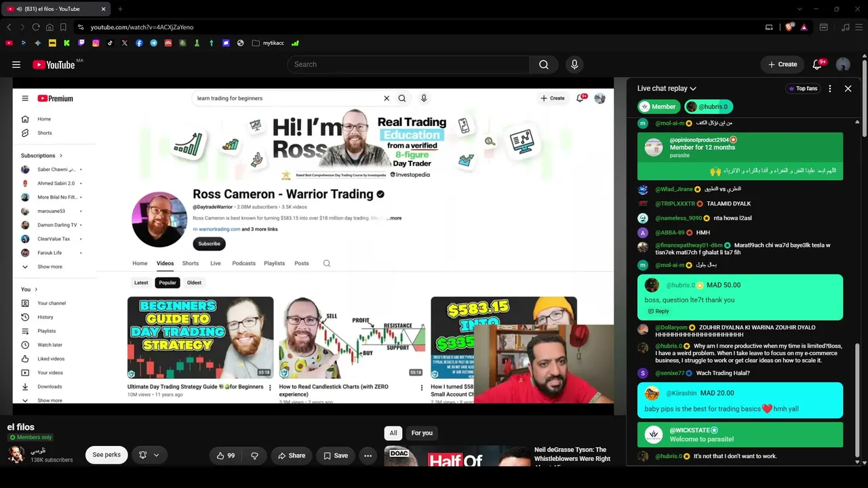
Task: Share the el filos video
Action: pos(291,455)
